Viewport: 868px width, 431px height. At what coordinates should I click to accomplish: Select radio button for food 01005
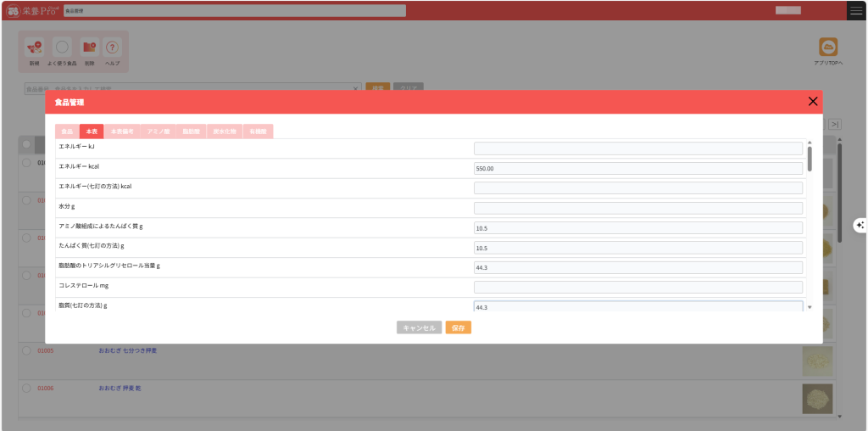[26, 350]
